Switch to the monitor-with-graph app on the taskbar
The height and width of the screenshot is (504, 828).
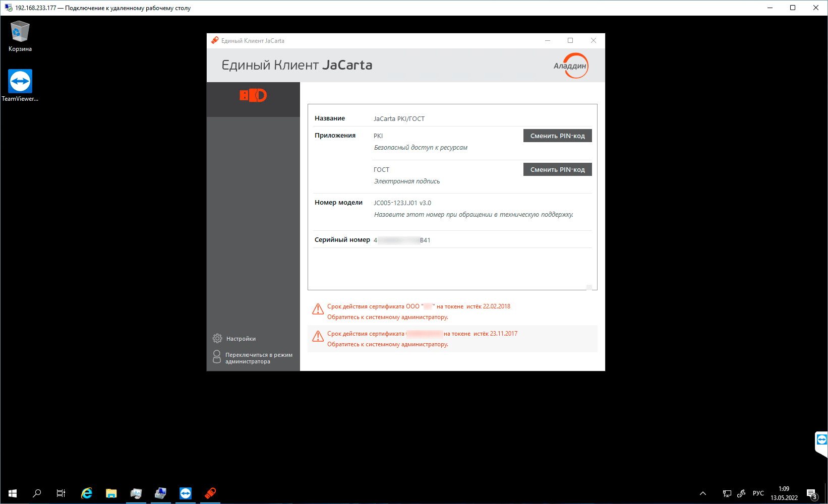click(x=136, y=493)
